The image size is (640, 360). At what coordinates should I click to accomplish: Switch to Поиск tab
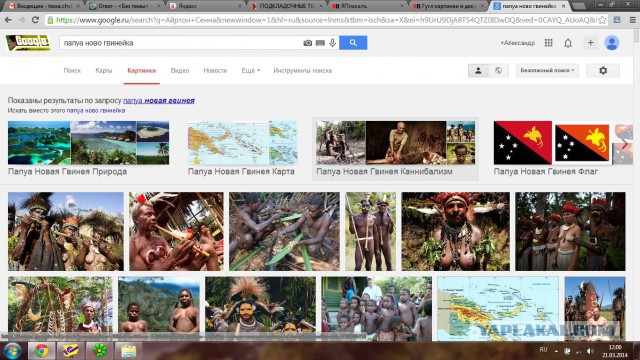[x=72, y=71]
